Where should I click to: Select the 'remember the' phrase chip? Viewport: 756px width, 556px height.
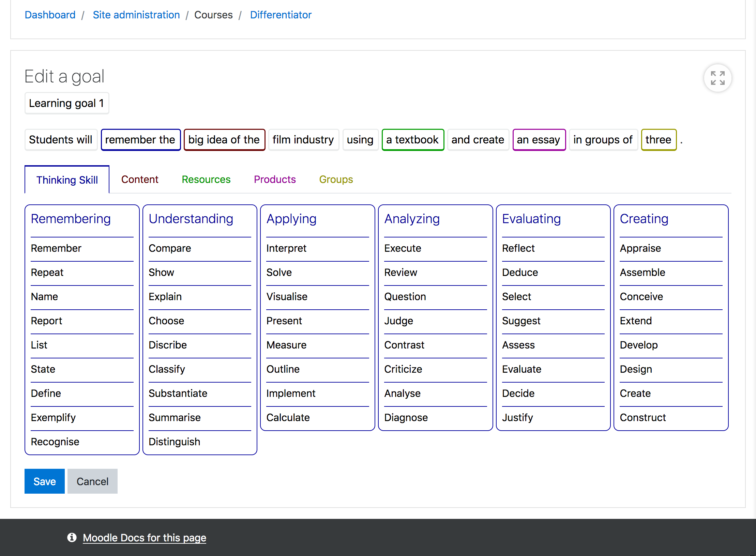pos(140,139)
